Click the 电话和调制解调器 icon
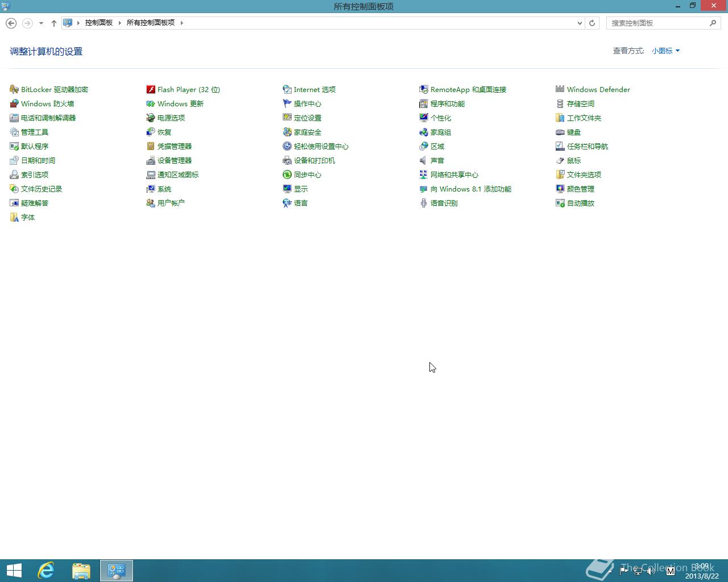Viewport: 728px width, 582px height. click(x=14, y=118)
